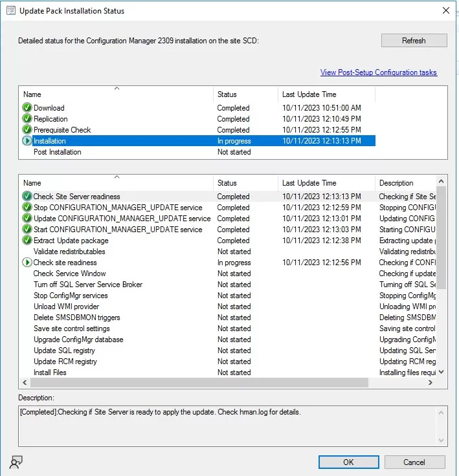Click the in-progress arrow icon beside Installation
459x476 pixels.
tap(27, 141)
